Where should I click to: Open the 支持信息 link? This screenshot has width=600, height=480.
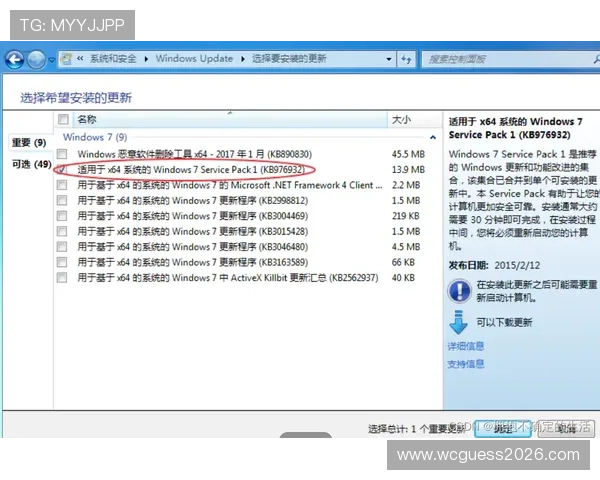[x=466, y=364]
